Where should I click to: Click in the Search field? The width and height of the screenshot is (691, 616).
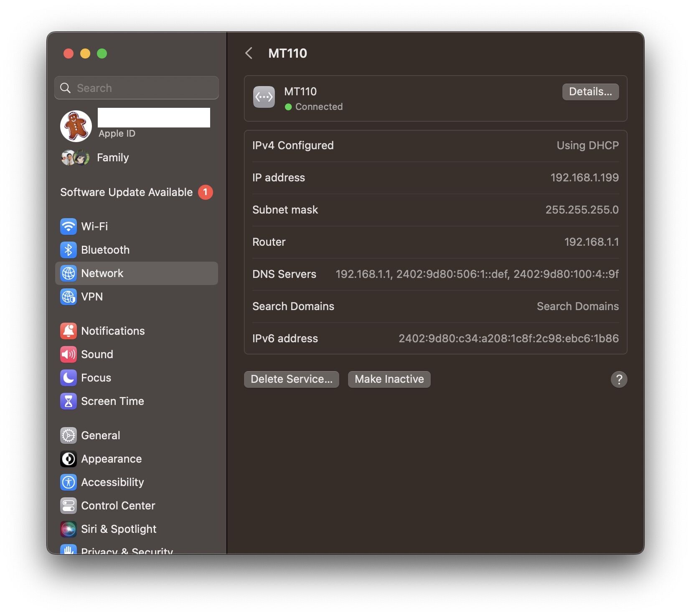tap(137, 88)
